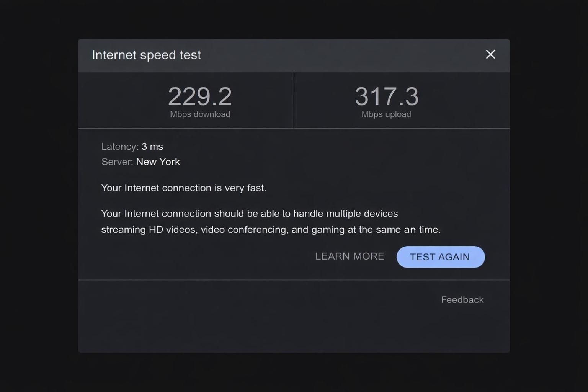This screenshot has height=392, width=588.
Task: Click the divider between download and upload
Action: pos(294,100)
